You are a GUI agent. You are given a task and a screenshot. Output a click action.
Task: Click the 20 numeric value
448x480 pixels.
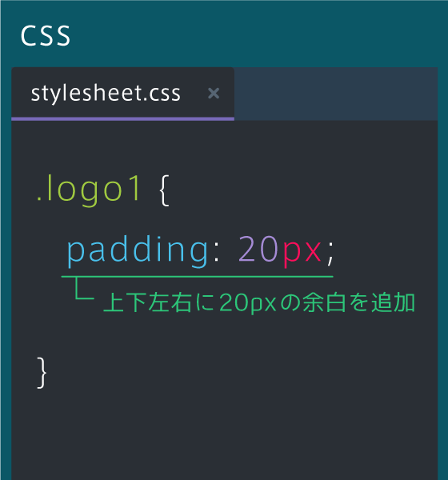click(258, 249)
